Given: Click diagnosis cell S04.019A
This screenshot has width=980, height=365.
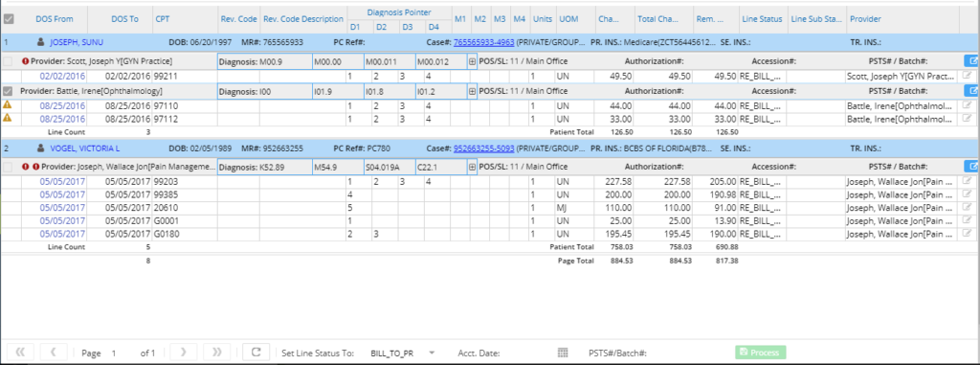Looking at the screenshot, I should 390,167.
